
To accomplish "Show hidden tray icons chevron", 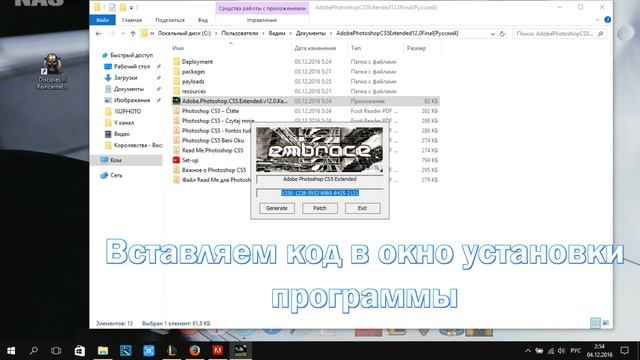I will tap(528, 351).
